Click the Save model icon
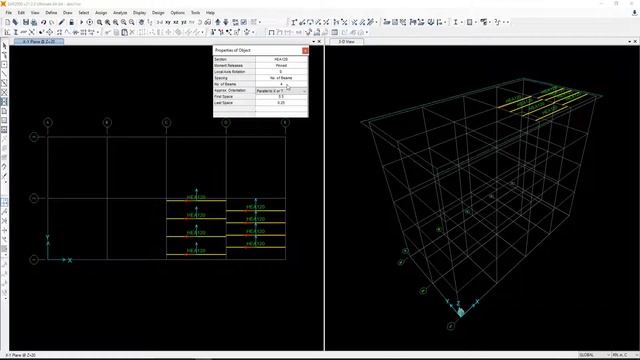 click(x=26, y=22)
